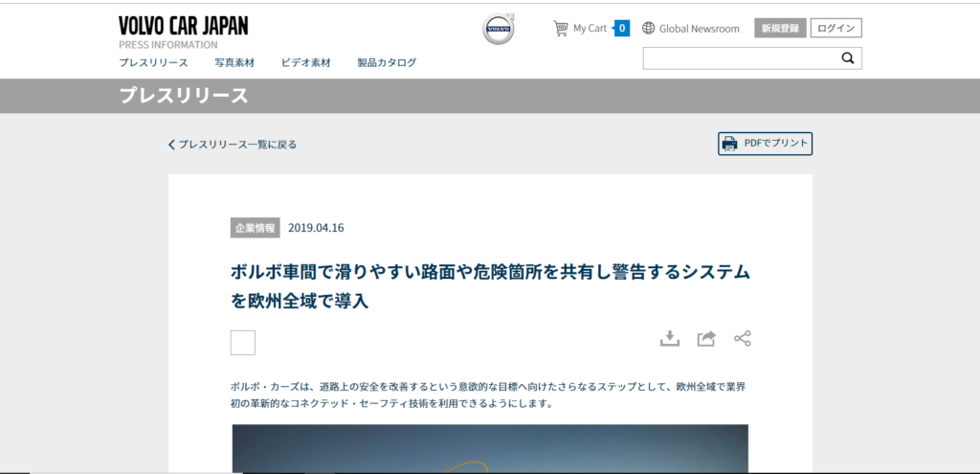This screenshot has width=980, height=474.
Task: Focus the search input field
Action: pos(752,58)
